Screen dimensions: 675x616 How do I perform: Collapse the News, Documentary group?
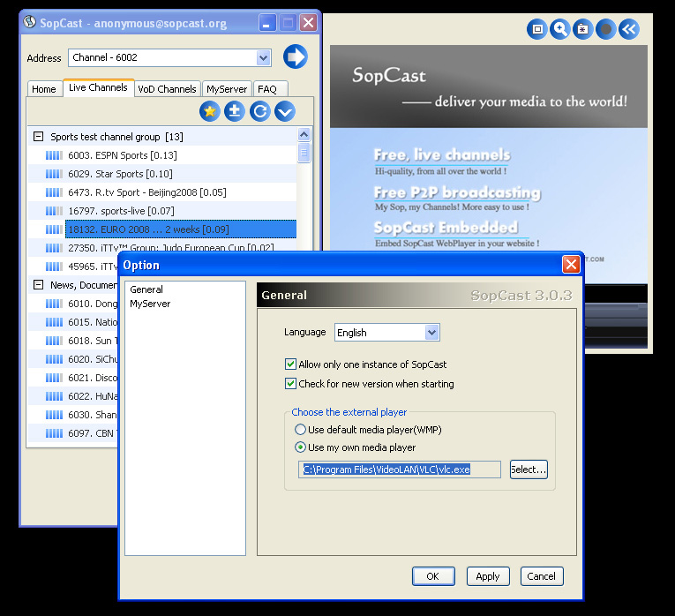pyautogui.click(x=38, y=284)
